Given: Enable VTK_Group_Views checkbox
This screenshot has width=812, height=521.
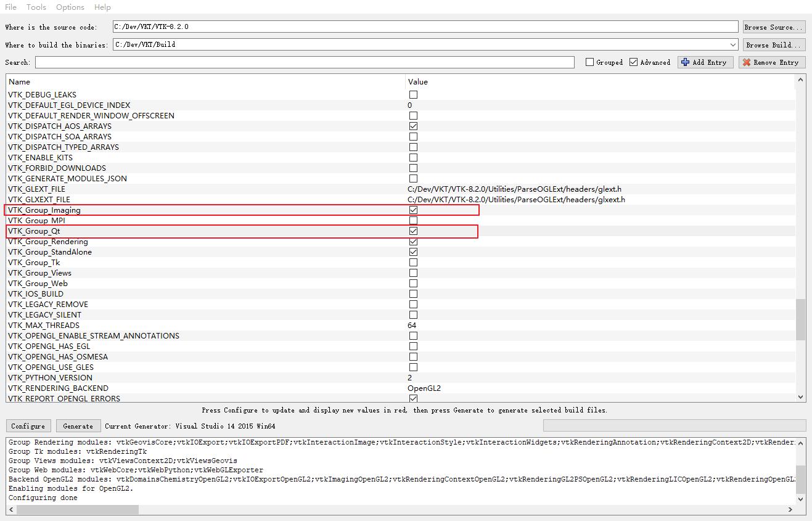Looking at the screenshot, I should [413, 273].
